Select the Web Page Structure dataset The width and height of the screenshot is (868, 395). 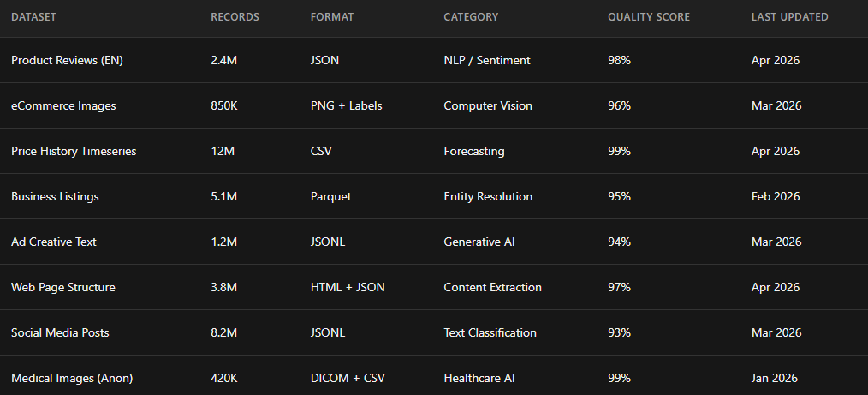(x=63, y=287)
